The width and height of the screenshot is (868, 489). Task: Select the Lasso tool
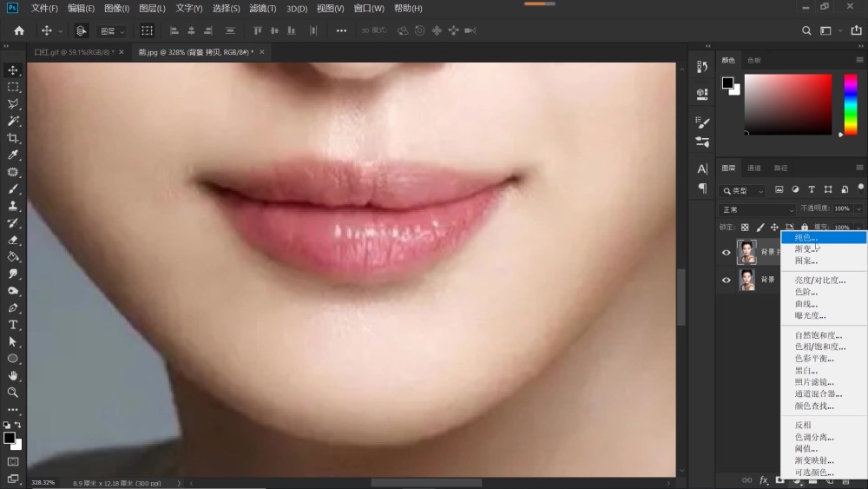click(x=13, y=103)
